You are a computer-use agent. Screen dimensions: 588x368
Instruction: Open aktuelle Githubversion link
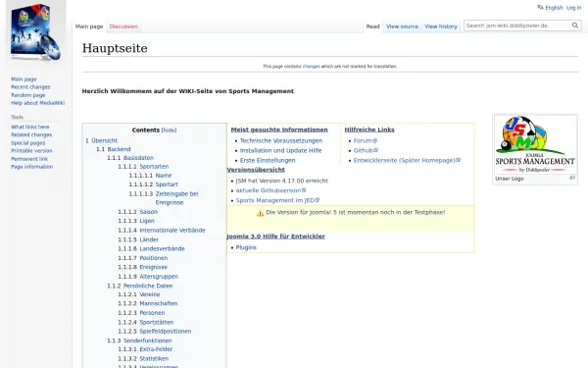click(270, 190)
